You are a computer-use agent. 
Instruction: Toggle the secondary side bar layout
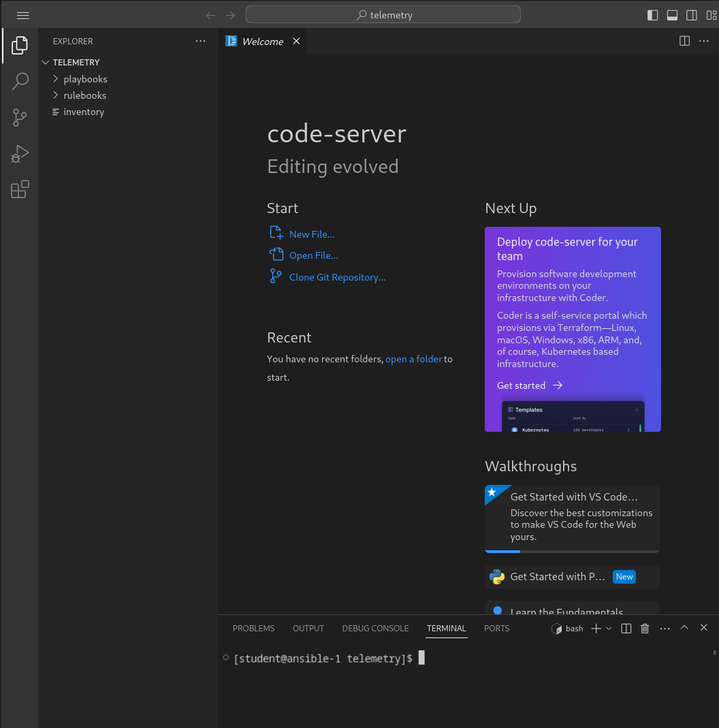click(692, 15)
